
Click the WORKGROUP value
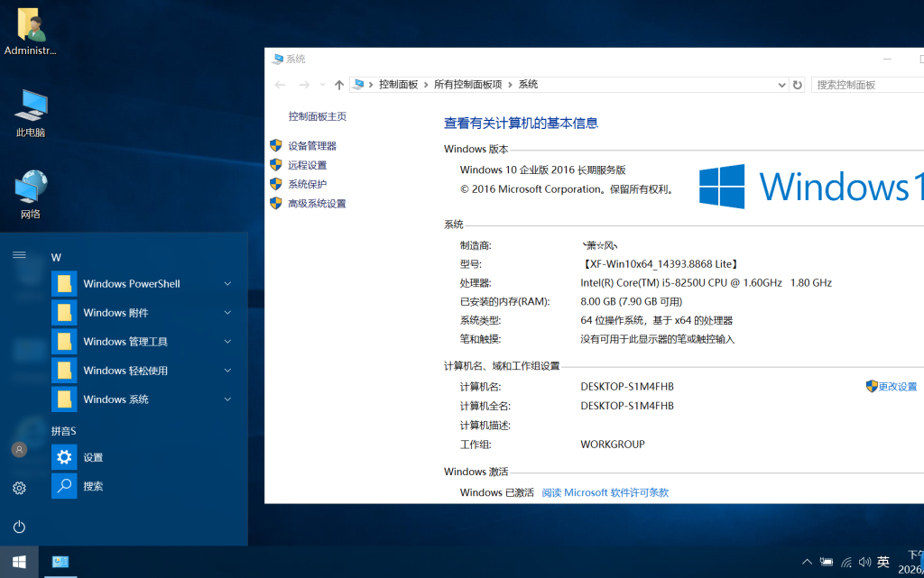pyautogui.click(x=613, y=445)
